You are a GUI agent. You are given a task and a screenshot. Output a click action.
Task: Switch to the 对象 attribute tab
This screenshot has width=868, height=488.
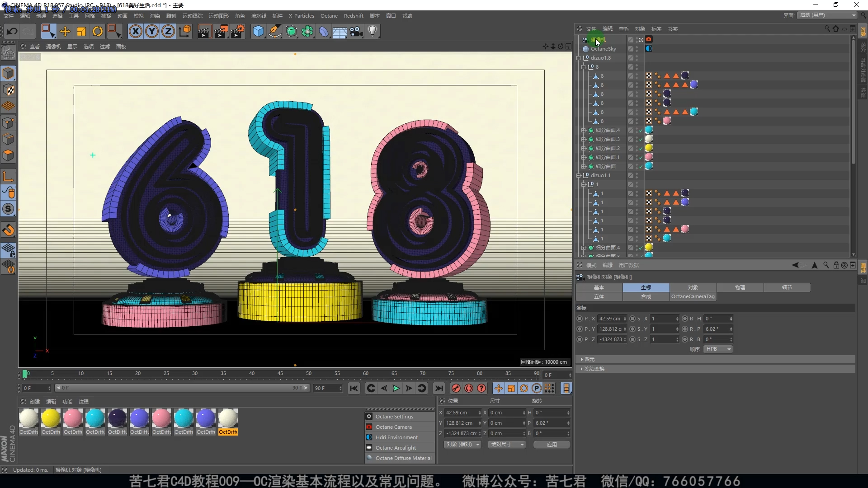tap(693, 287)
